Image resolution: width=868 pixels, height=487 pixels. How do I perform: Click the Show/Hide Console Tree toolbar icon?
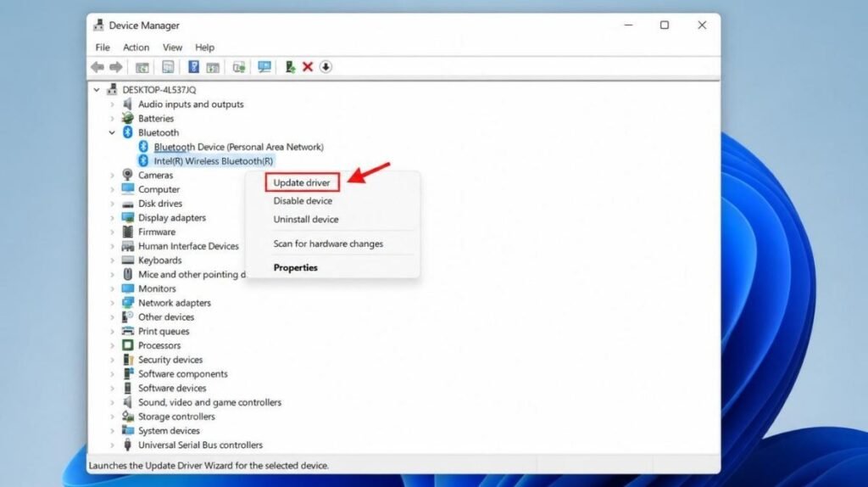click(142, 67)
